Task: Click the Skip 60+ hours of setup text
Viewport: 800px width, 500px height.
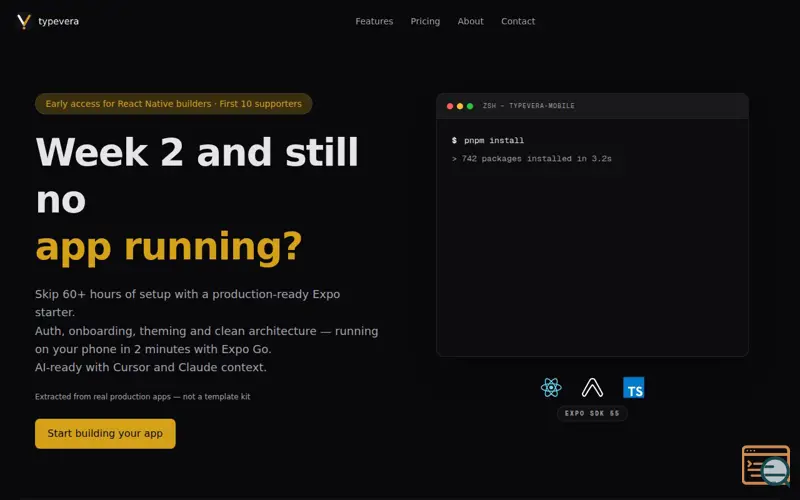Action: (x=188, y=303)
